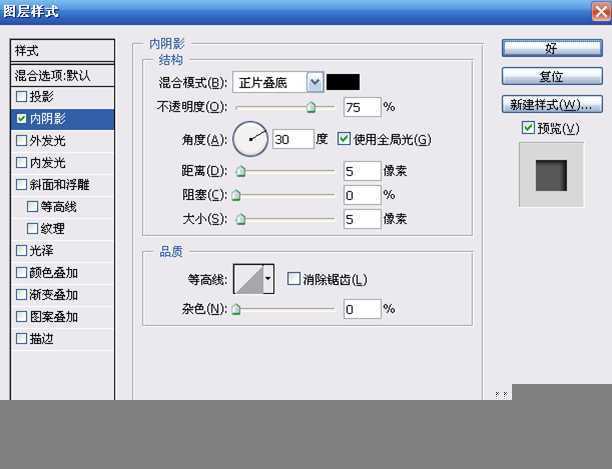Enable the 光泽 satin checkbox
This screenshot has width=612, height=469.
tap(21, 250)
